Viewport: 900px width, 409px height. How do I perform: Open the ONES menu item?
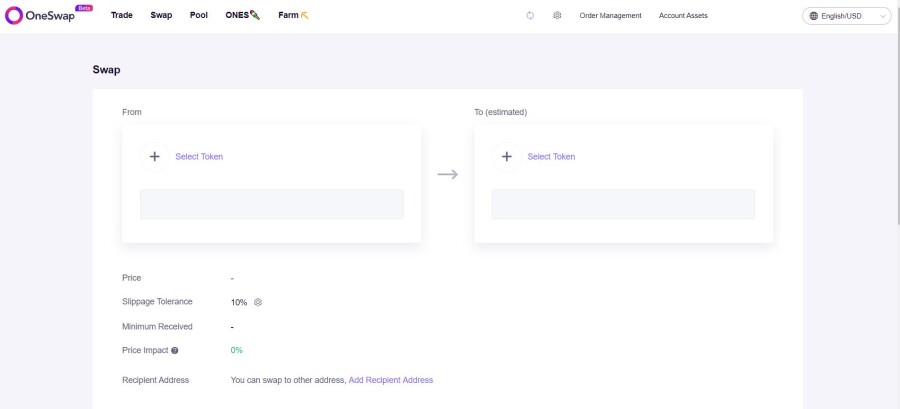pos(243,15)
